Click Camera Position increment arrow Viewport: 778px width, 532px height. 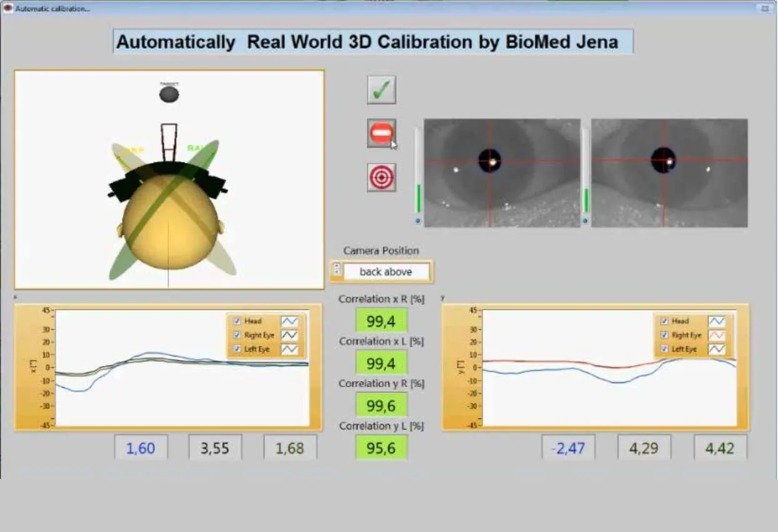point(337,268)
